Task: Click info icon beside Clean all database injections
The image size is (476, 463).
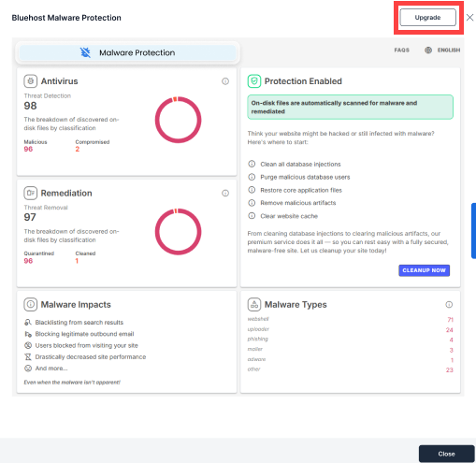Action: (x=252, y=164)
